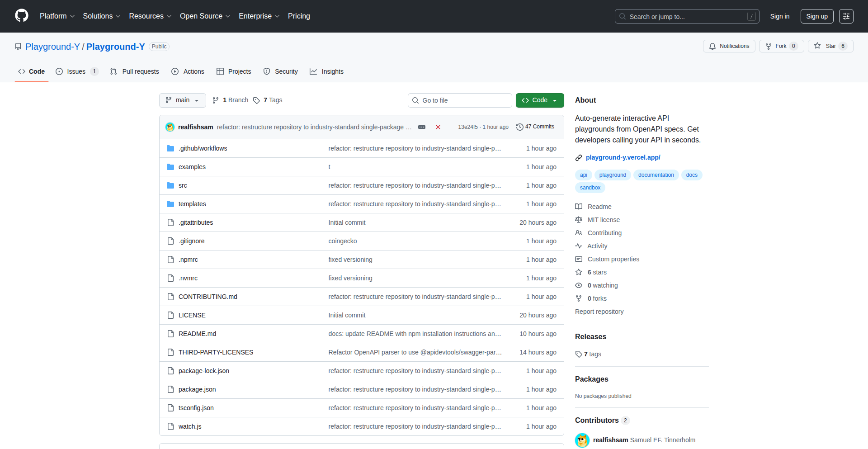Click the Sign up button
This screenshot has width=868, height=449.
coord(816,16)
